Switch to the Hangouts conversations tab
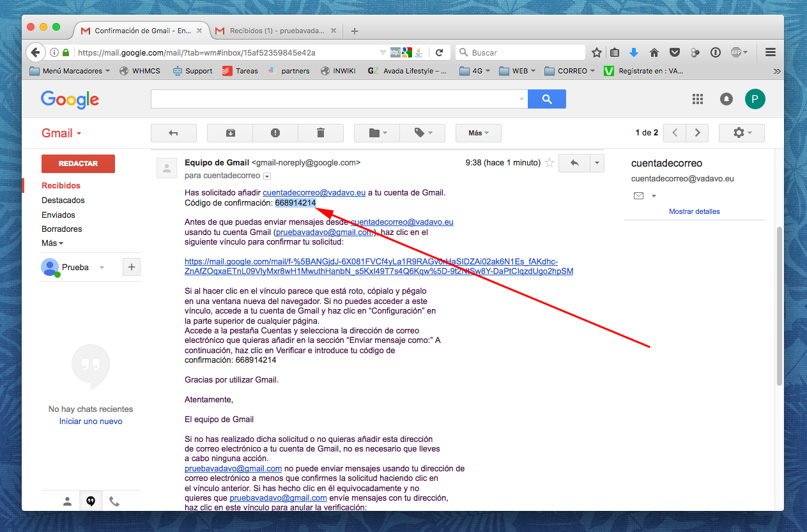The image size is (807, 532). coord(91,501)
